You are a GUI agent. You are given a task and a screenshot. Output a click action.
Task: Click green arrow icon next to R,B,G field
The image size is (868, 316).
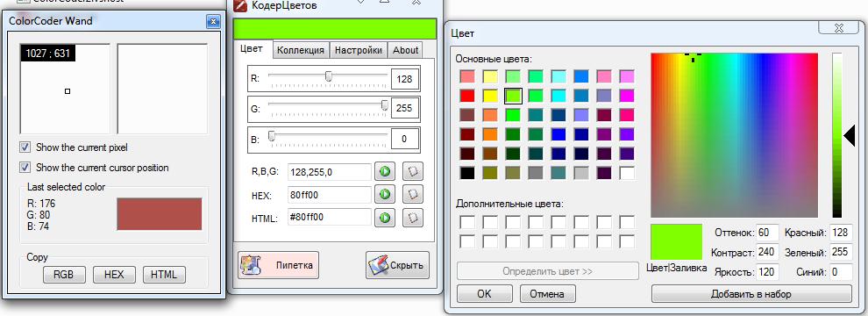point(385,171)
